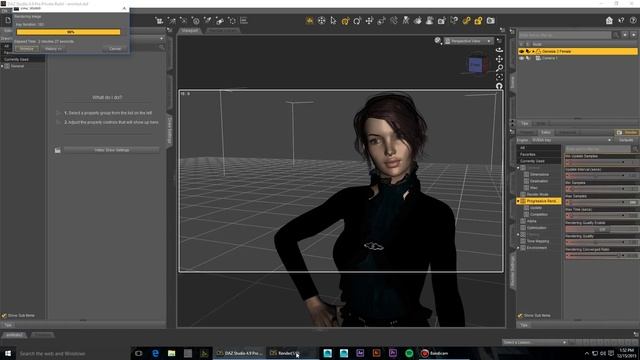Toggle visibility eye for Genesis 2 Female

(x=521, y=51)
